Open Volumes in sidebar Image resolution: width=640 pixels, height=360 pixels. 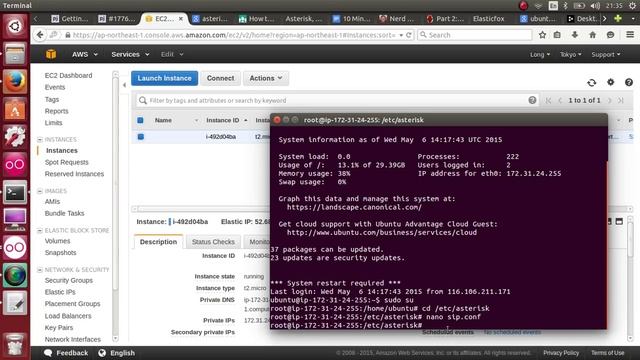point(57,241)
